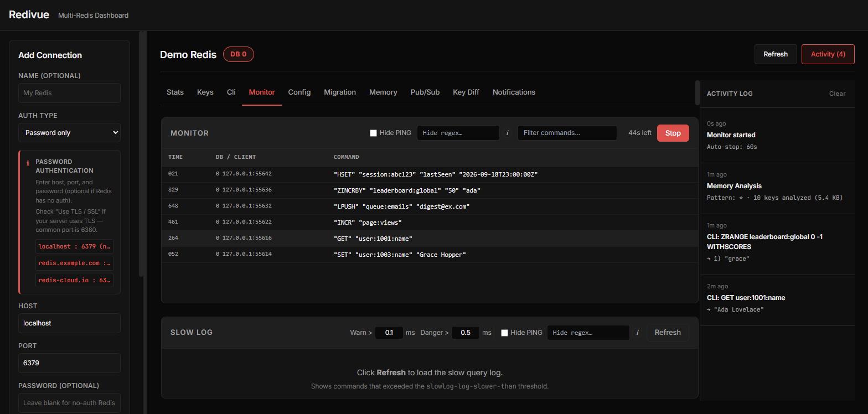This screenshot has height=414, width=868.
Task: Open the Memory Analysis log entry
Action: [x=777, y=188]
